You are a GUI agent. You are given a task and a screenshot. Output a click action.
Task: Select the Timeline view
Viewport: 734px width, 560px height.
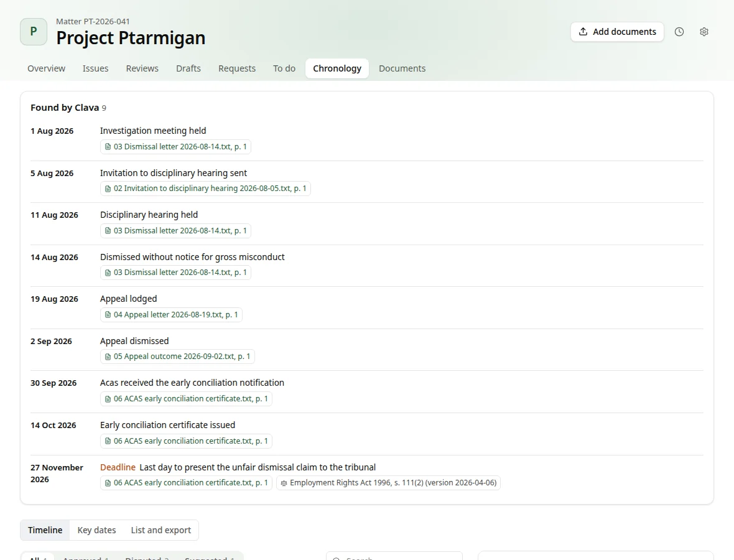(45, 530)
